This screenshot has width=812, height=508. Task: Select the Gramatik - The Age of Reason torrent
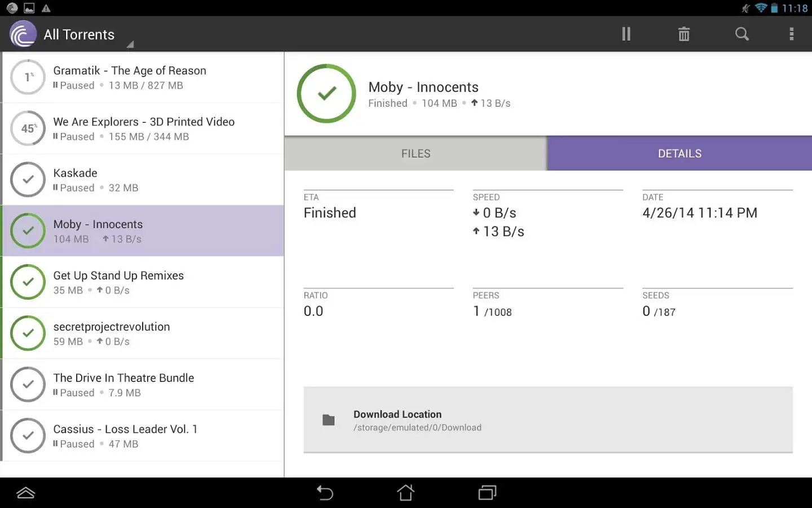pos(143,77)
